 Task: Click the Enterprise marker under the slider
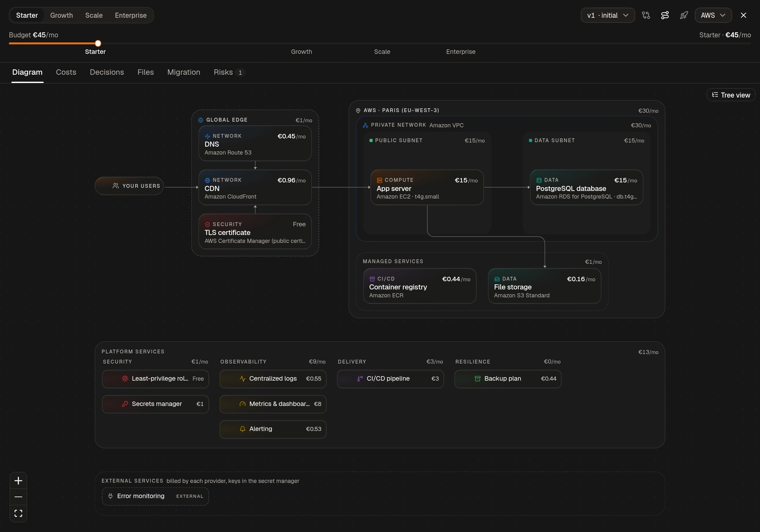(461, 52)
